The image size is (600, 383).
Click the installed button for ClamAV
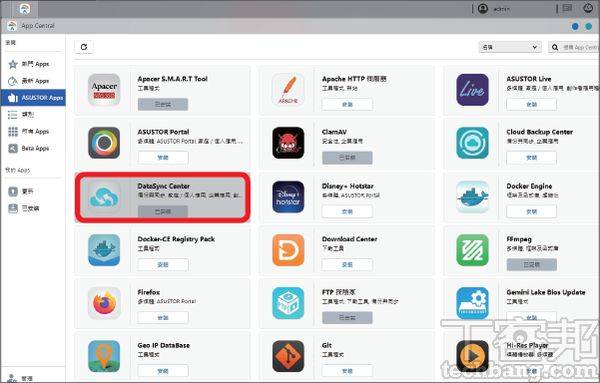(347, 158)
